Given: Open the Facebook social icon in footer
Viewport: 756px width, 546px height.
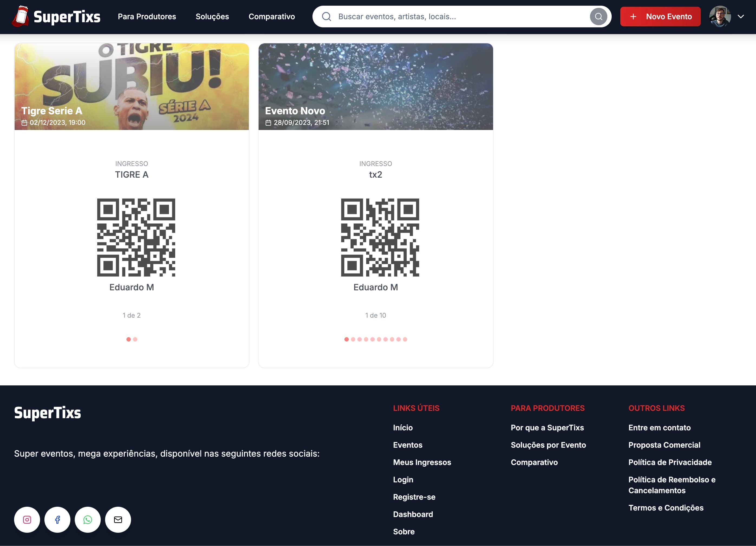Looking at the screenshot, I should pyautogui.click(x=57, y=519).
